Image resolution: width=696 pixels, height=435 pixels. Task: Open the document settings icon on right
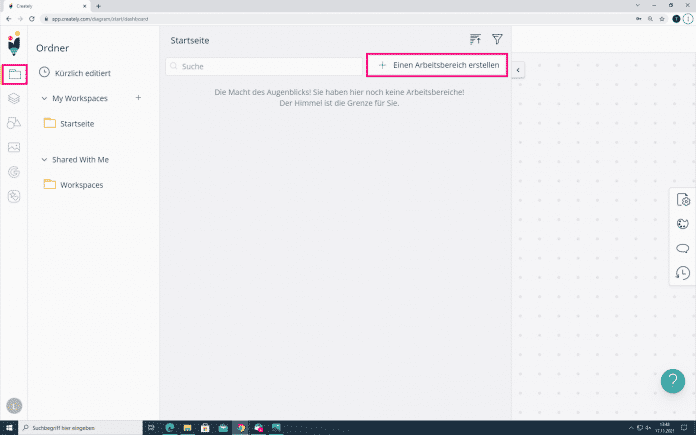click(x=683, y=200)
